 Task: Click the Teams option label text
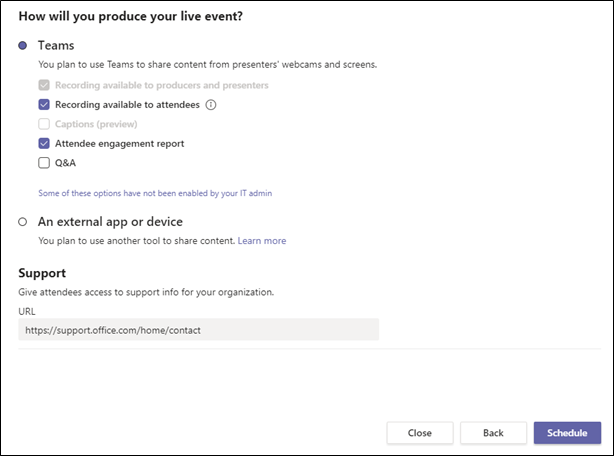click(56, 45)
